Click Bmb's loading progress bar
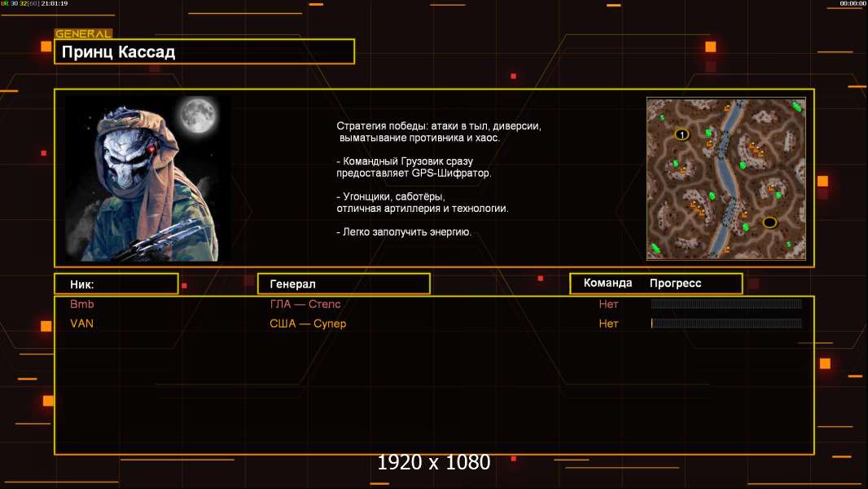This screenshot has width=868, height=489. tap(726, 303)
